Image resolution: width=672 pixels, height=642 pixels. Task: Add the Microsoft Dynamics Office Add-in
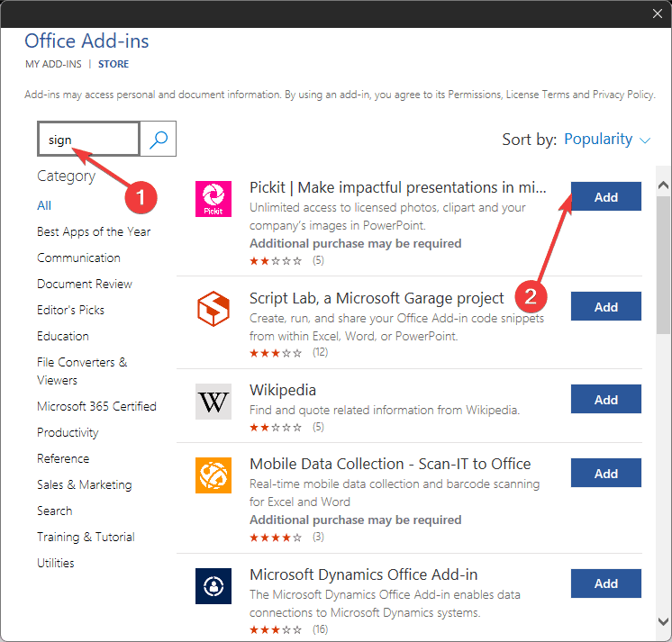click(x=606, y=583)
